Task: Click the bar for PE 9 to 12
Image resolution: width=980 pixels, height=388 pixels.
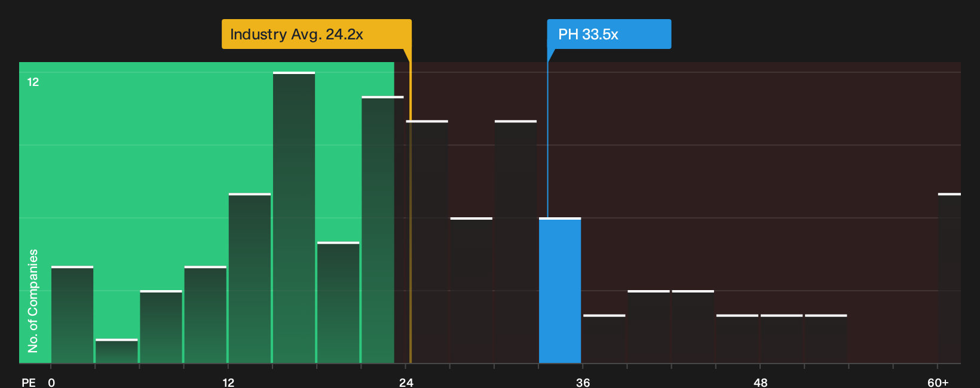Action: pyautogui.click(x=206, y=315)
